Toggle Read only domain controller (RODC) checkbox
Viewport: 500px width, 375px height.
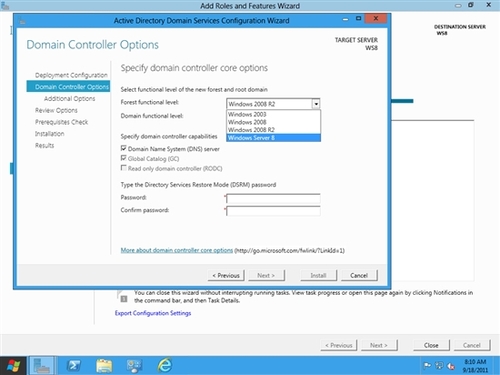coord(124,168)
